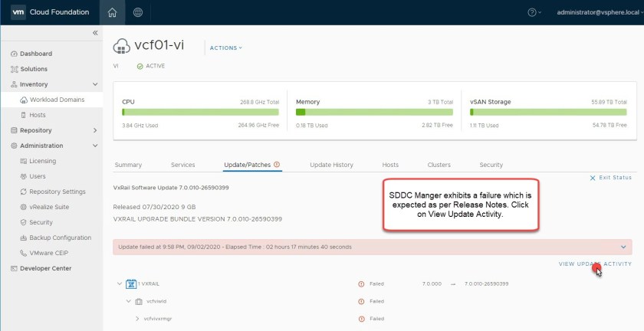Screen dimensions: 644x331
Task: Collapse the sidebar with double-chevron icon
Action: [95, 33]
